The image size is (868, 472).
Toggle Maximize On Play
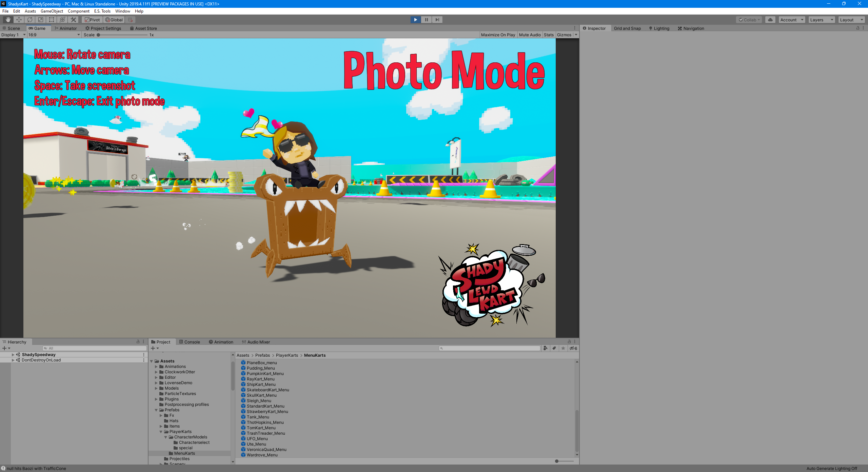point(498,35)
